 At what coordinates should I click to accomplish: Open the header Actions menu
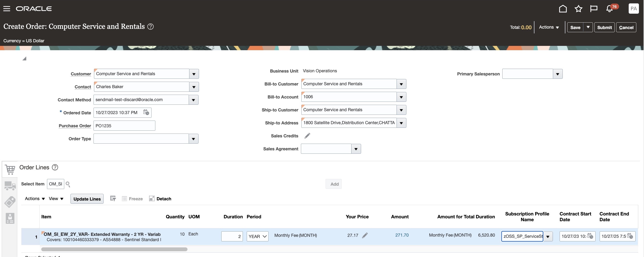549,27
